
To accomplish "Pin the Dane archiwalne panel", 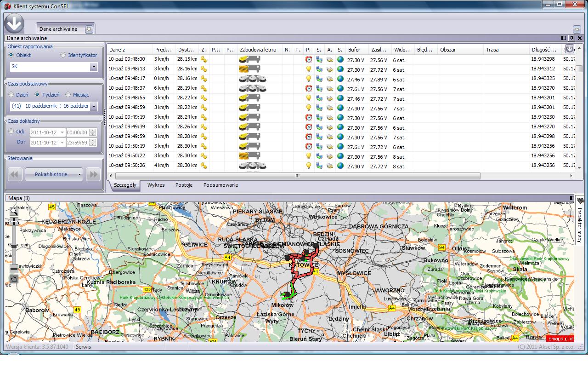I will [x=571, y=38].
